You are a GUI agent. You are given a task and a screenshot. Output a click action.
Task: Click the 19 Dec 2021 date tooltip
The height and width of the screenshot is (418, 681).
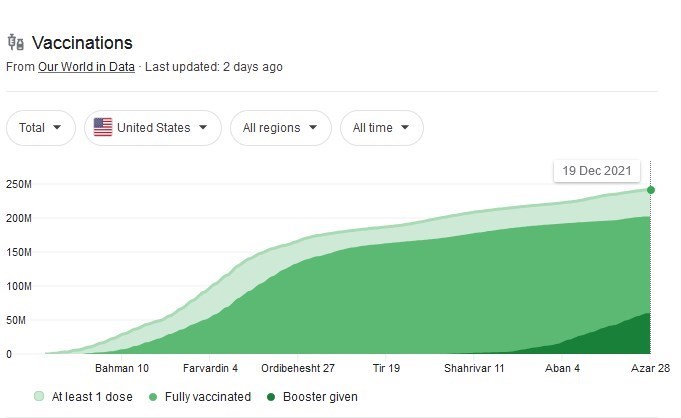pos(596,170)
